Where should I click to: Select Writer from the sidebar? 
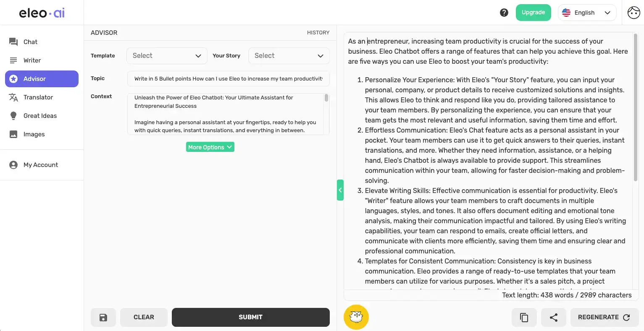[32, 60]
